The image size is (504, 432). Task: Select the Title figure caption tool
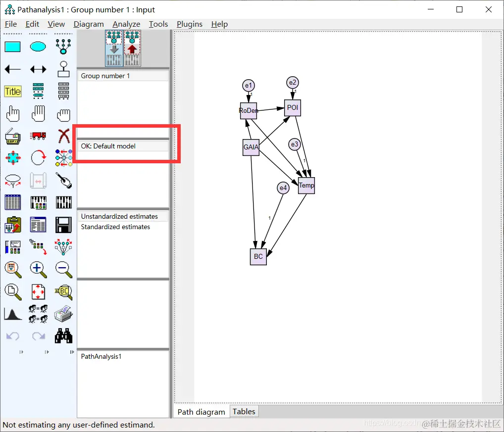pos(13,92)
